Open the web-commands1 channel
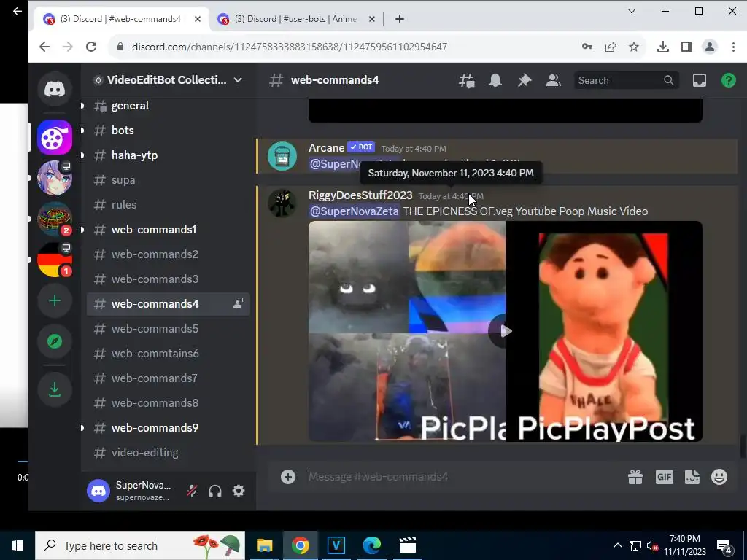This screenshot has width=747, height=560. coord(169,230)
